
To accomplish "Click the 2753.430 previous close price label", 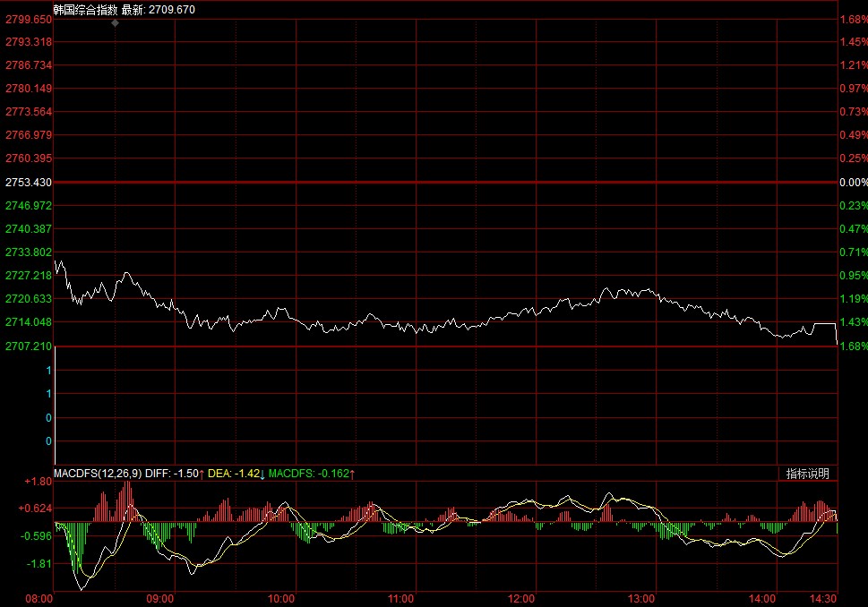I will coord(28,183).
